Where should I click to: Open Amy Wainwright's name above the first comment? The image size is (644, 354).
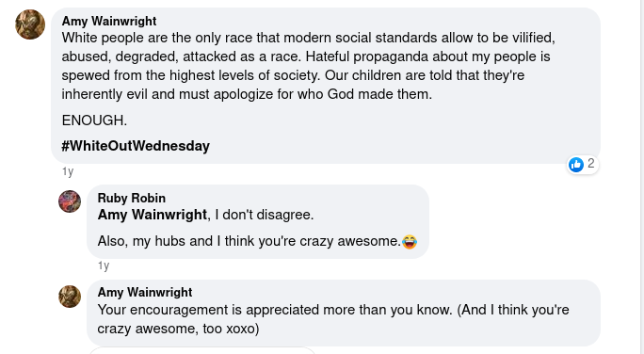(x=109, y=21)
